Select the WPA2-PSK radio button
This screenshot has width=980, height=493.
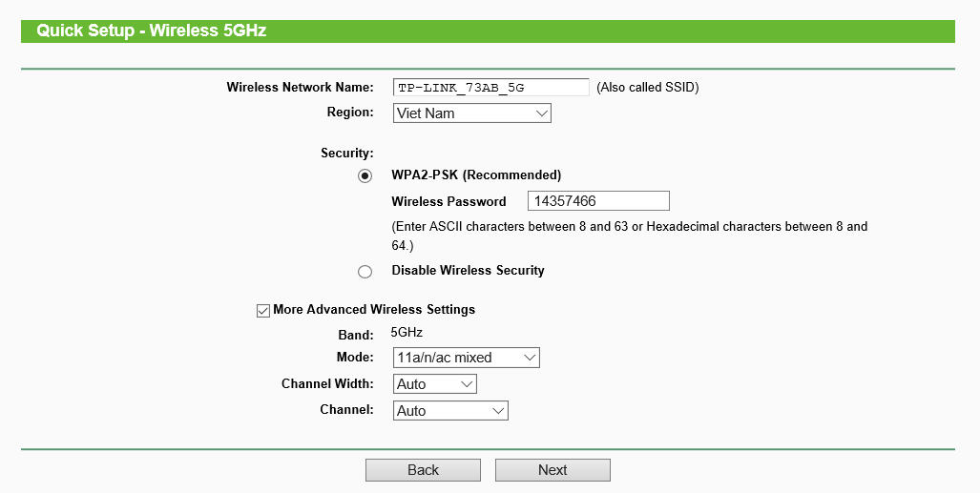point(365,176)
